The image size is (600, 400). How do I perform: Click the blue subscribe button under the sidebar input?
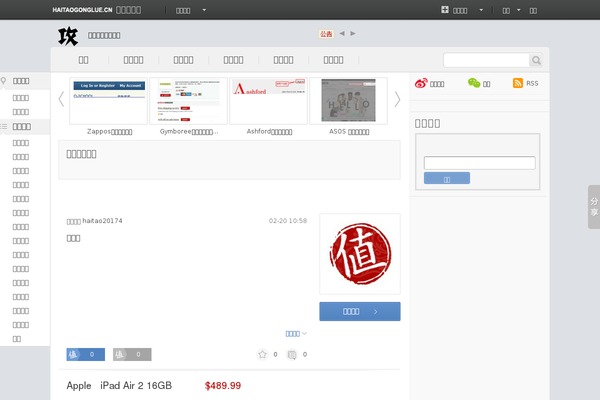pos(447,178)
